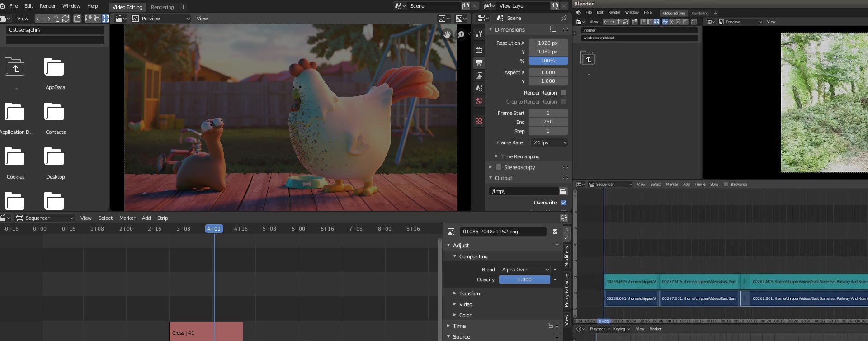Click Keying popover in right window
The image size is (868, 341).
(x=621, y=329)
